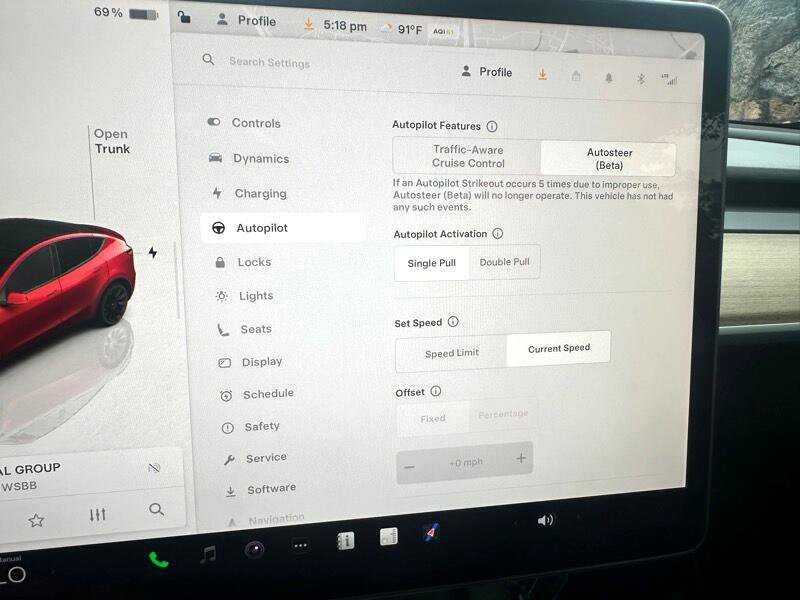Open the dashcam camera app
This screenshot has height=600, width=800.
[255, 548]
